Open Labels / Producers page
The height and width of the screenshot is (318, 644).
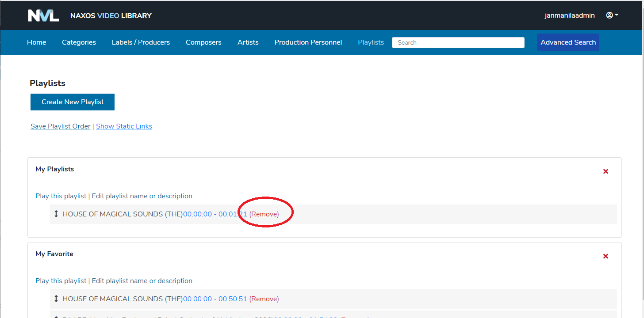[141, 42]
